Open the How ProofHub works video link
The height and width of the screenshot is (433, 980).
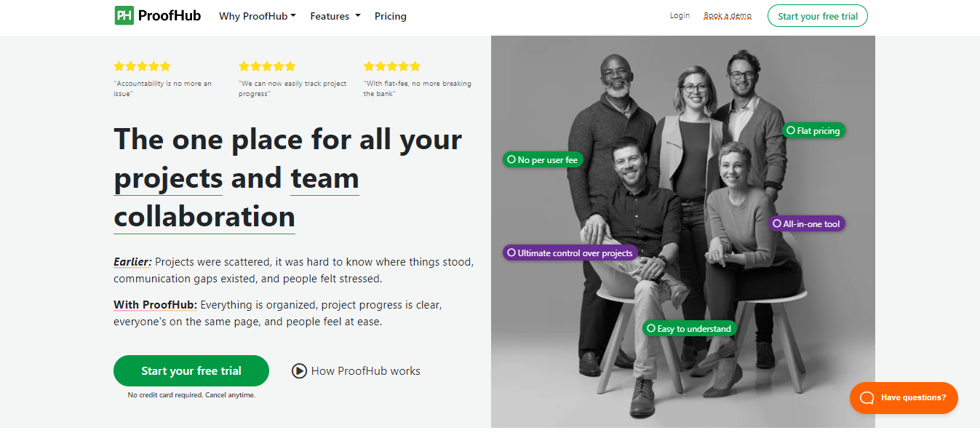coord(356,371)
